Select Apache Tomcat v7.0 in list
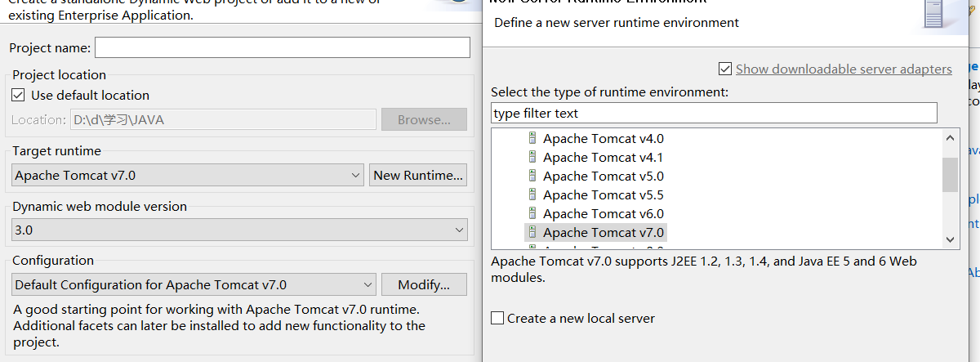The width and height of the screenshot is (980, 362). pyautogui.click(x=603, y=233)
